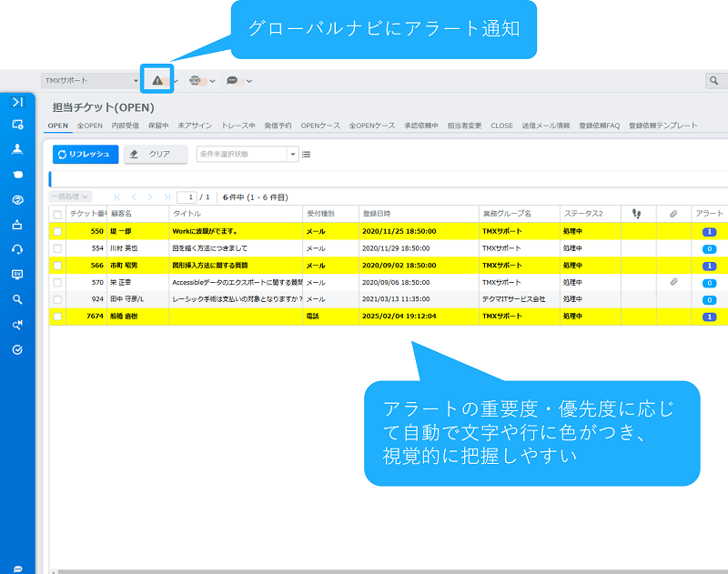This screenshot has height=574, width=728.
Task: Click the list view icon beside condition dropdown
Action: (x=307, y=155)
